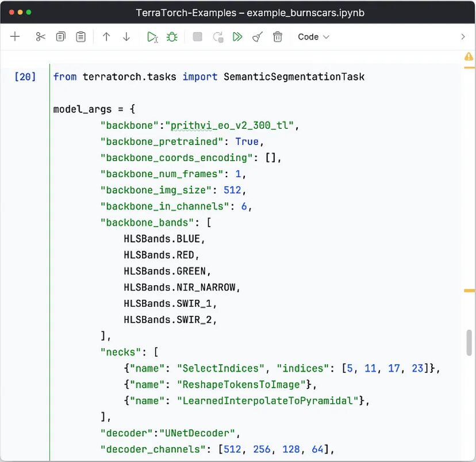This screenshot has height=462, width=476.
Task: Delete the selected cell with trash icon
Action: click(x=277, y=36)
